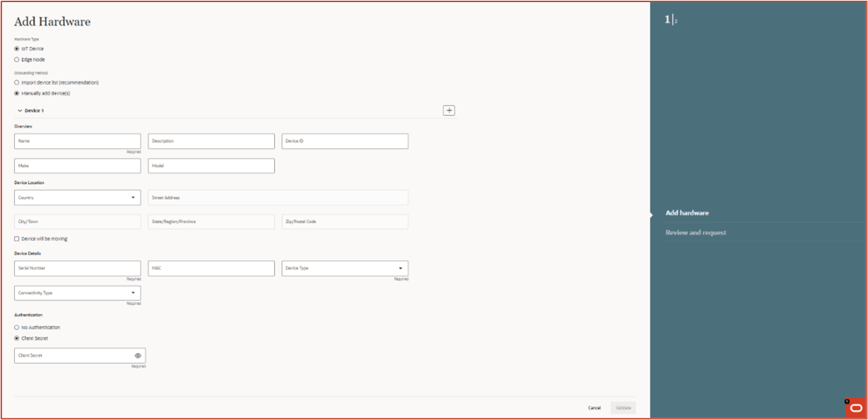Reveal the Client Secret with the eye icon
The height and width of the screenshot is (420, 868).
click(x=138, y=355)
